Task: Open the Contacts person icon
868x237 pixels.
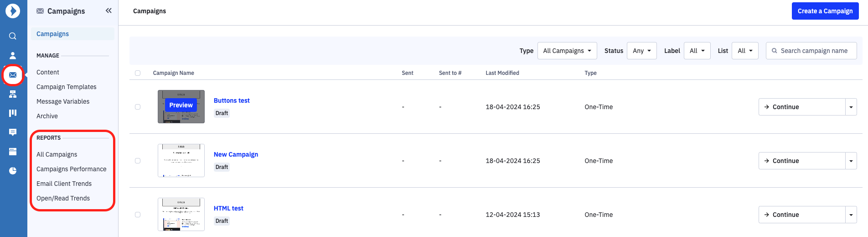Action: 13,55
